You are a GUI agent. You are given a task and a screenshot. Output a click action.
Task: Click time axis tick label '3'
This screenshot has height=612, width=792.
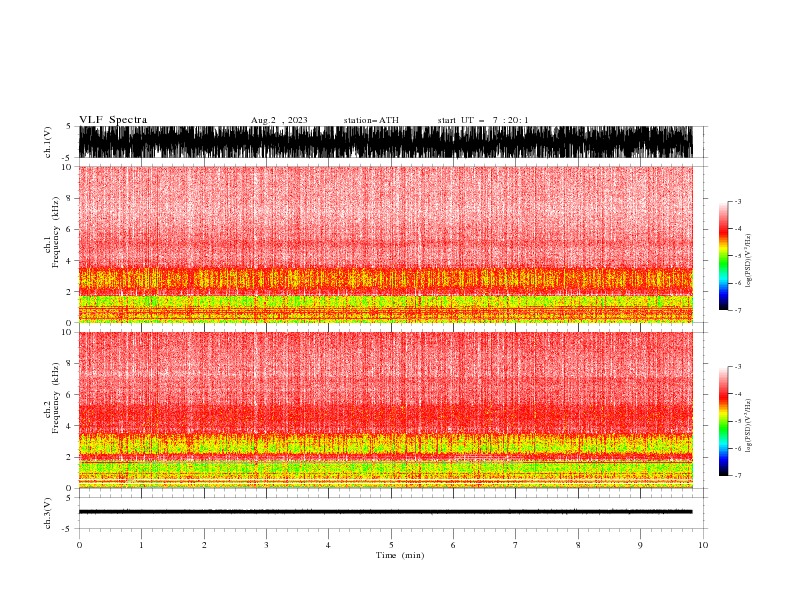[266, 545]
